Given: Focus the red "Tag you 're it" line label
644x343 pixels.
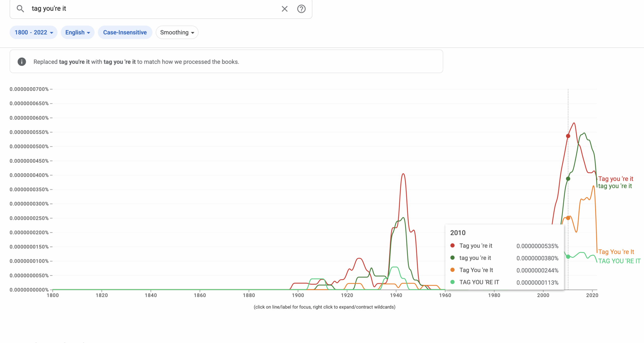Looking at the screenshot, I should [x=616, y=179].
